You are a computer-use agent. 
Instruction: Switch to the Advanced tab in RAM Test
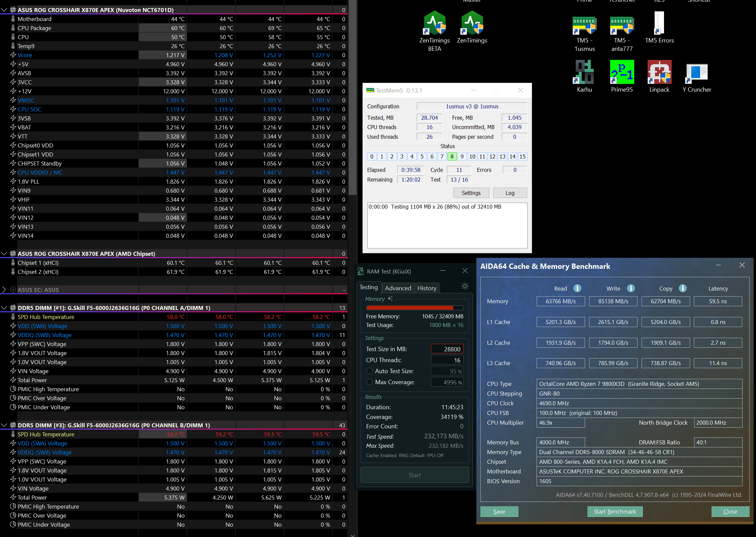(398, 288)
